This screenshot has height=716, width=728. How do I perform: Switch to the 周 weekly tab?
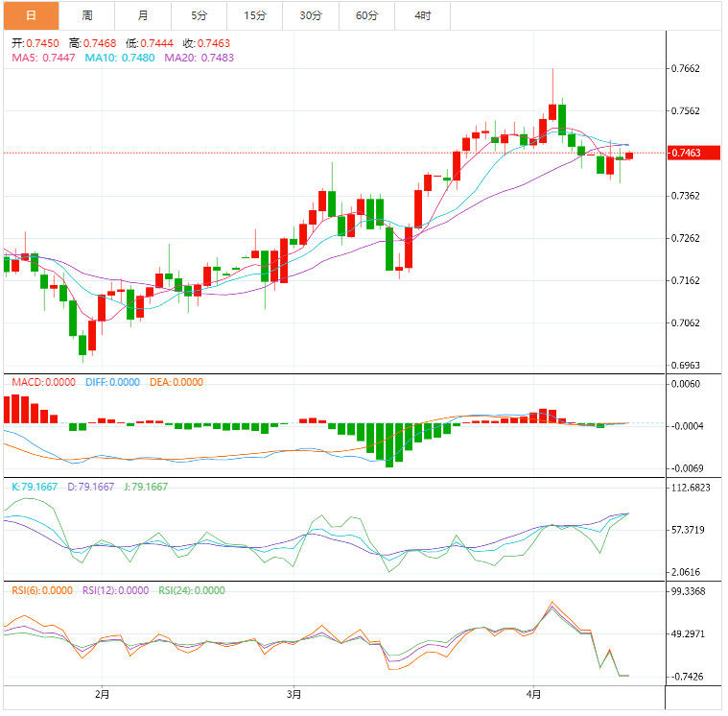(87, 15)
